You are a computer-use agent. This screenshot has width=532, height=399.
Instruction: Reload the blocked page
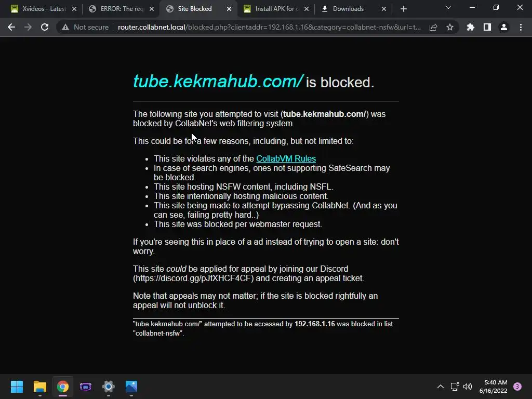45,27
